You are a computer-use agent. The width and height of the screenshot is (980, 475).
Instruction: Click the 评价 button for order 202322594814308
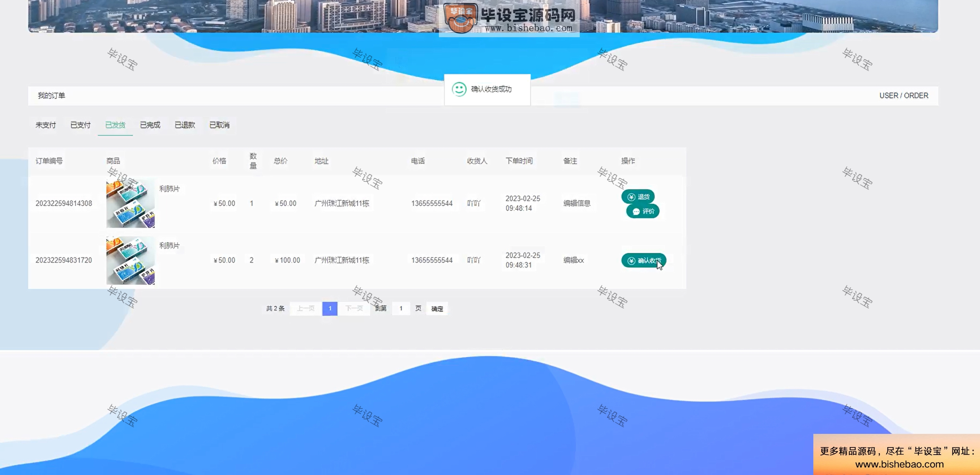tap(643, 211)
